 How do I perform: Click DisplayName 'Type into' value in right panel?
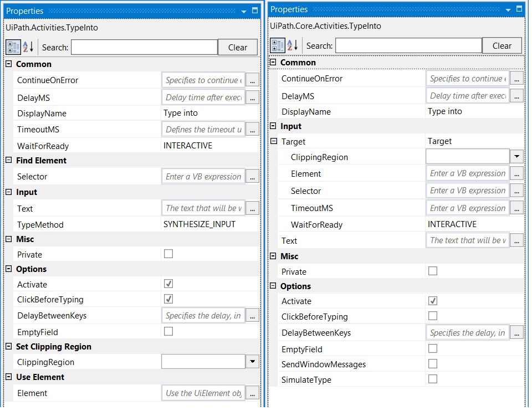pyautogui.click(x=445, y=111)
